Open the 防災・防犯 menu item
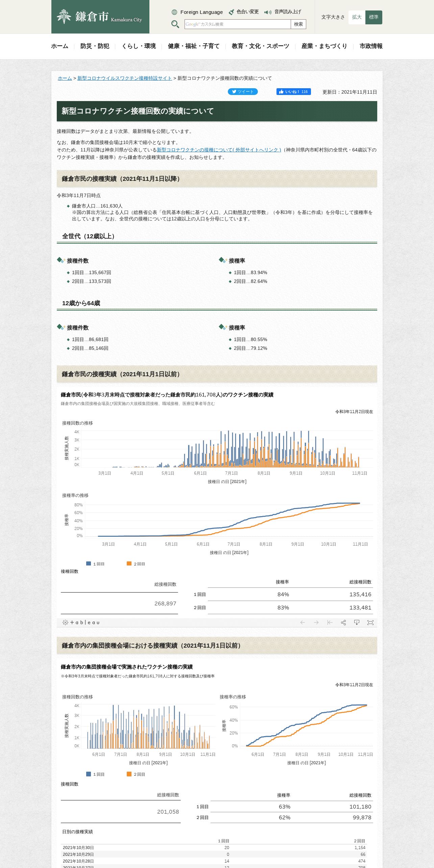Viewport: 434px width, 868px height. 95,46
